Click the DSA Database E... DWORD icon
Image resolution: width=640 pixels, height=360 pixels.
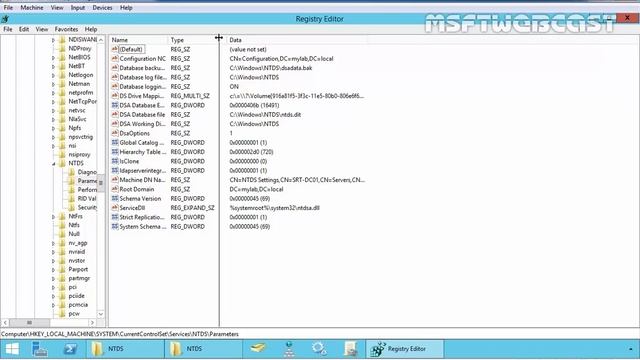pyautogui.click(x=115, y=105)
